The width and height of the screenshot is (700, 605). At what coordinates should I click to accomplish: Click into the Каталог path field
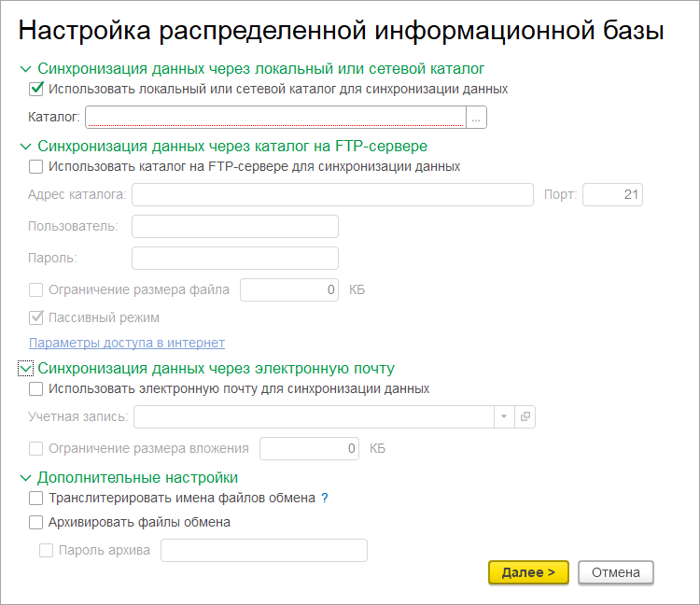tap(275, 118)
